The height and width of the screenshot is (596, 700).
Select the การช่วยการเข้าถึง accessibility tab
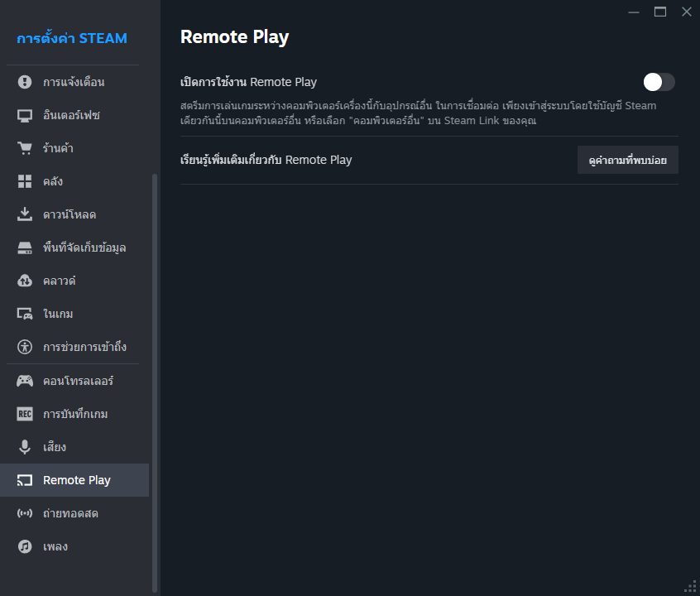coord(84,347)
